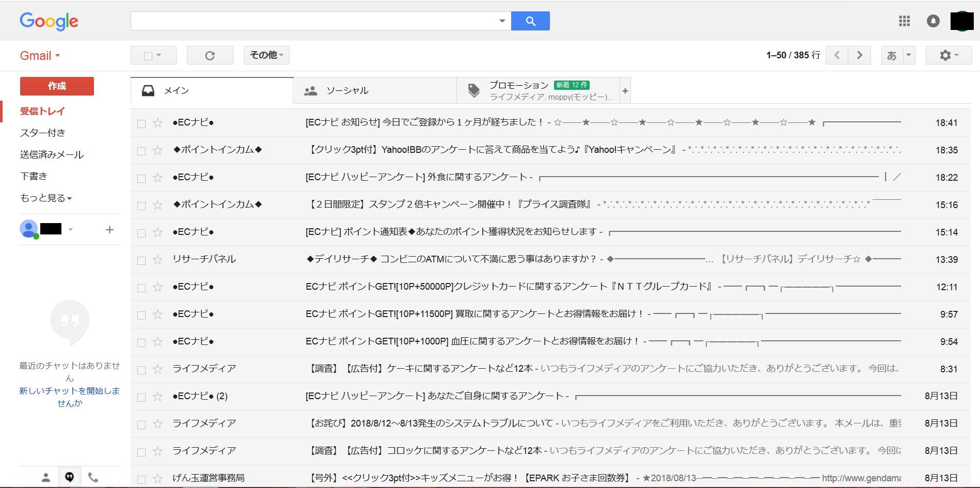Click the blue search magnifier button
The image size is (980, 488).
(x=530, y=21)
